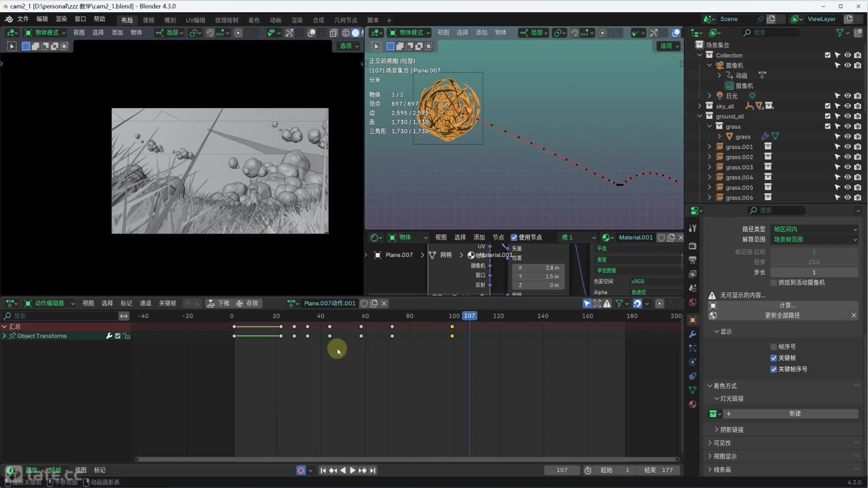
Task: Click the play animation button
Action: click(x=353, y=470)
